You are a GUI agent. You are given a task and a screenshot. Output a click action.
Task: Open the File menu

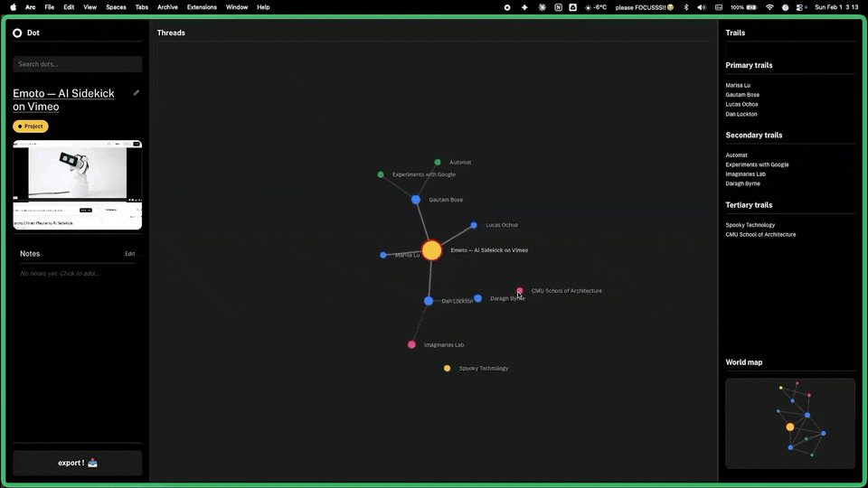(49, 7)
